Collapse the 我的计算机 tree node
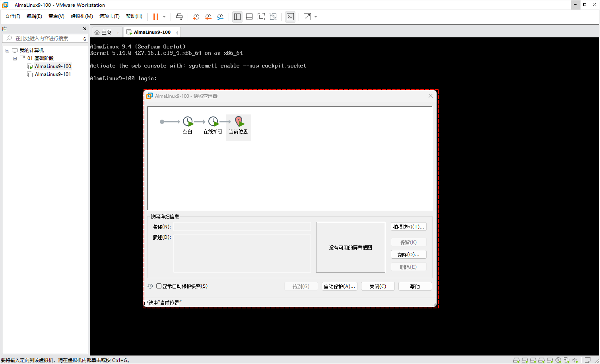The height and width of the screenshot is (364, 600). (x=7, y=50)
